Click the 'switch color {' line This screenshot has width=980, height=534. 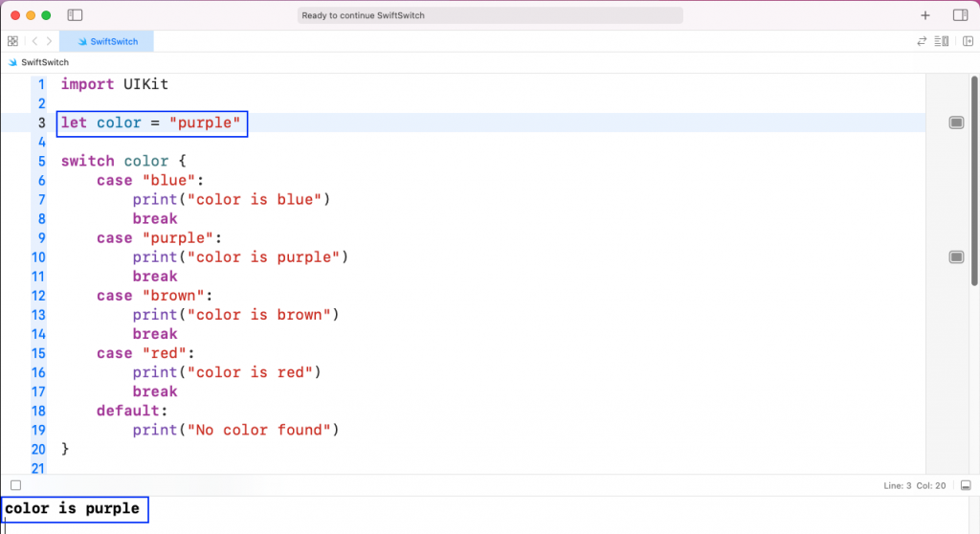coord(123,162)
